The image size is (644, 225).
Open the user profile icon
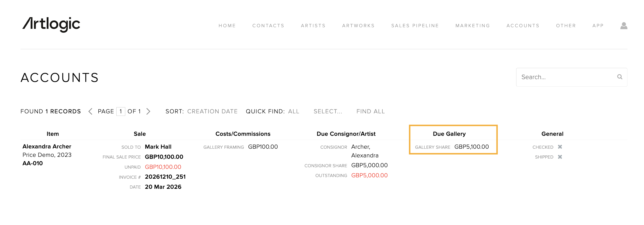(x=624, y=26)
